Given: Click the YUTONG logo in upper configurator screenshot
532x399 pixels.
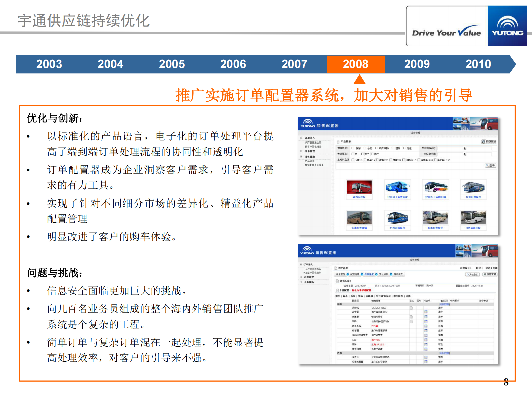Looking at the screenshot, I should click(x=308, y=123).
